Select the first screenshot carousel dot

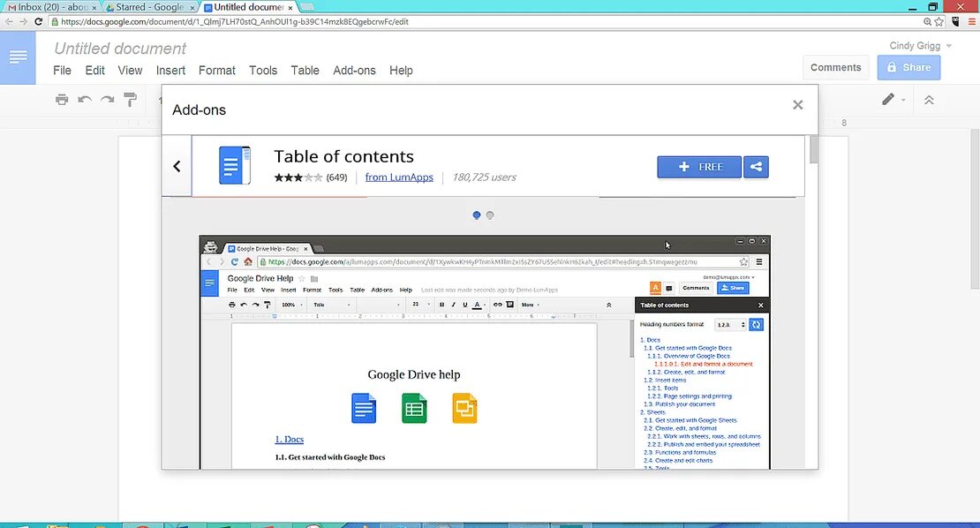(x=476, y=215)
